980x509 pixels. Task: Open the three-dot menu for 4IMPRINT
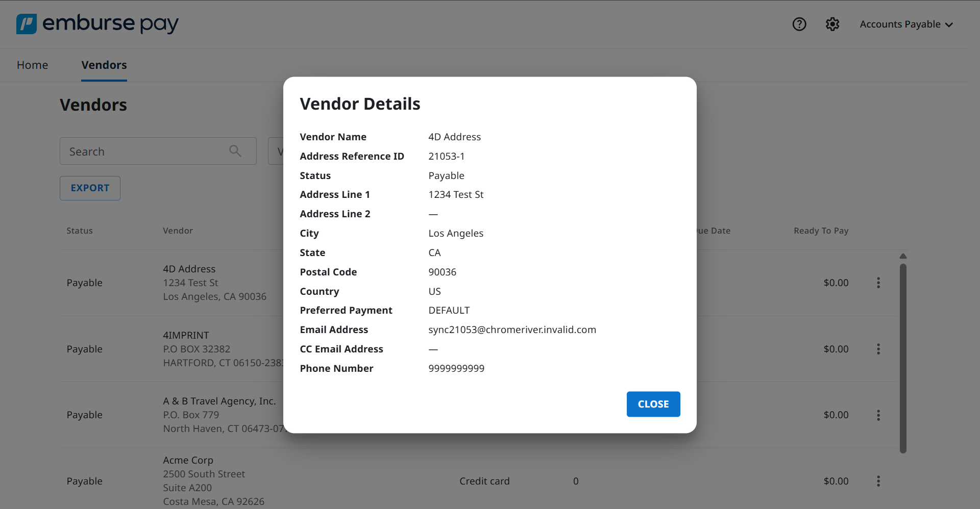878,349
